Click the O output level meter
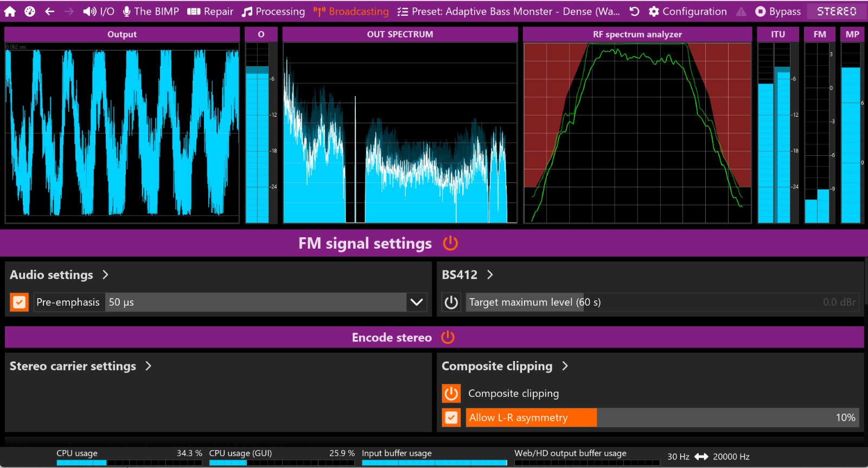868x468 pixels. pyautogui.click(x=261, y=133)
